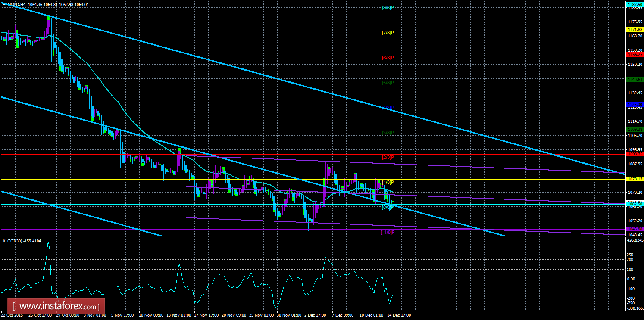
Task: Click the yellow [7/8]P level label
Action: pyautogui.click(x=388, y=33)
